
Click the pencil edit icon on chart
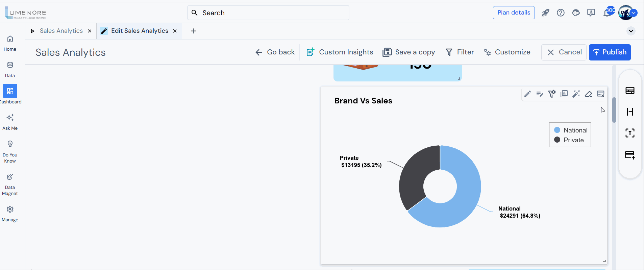point(527,94)
